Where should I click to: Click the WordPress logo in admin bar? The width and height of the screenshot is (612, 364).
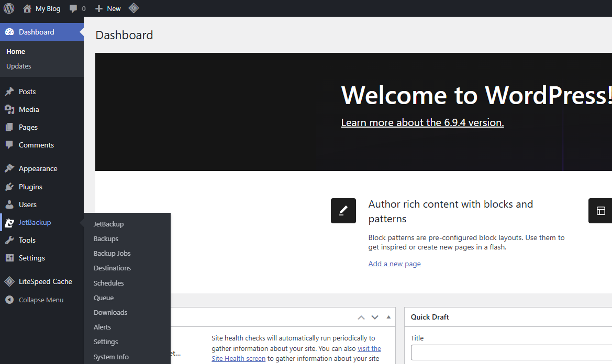(x=9, y=8)
